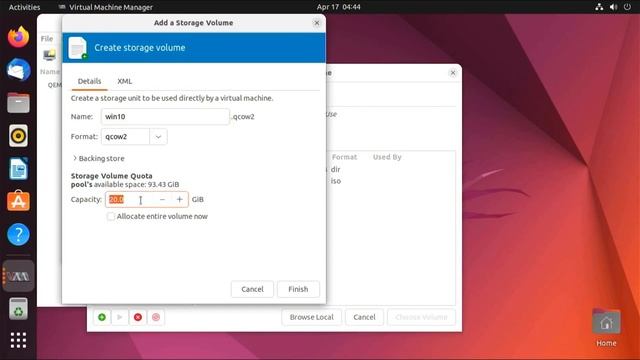The width and height of the screenshot is (640, 360).
Task: Open the Files manager in dock
Action: pyautogui.click(x=18, y=102)
